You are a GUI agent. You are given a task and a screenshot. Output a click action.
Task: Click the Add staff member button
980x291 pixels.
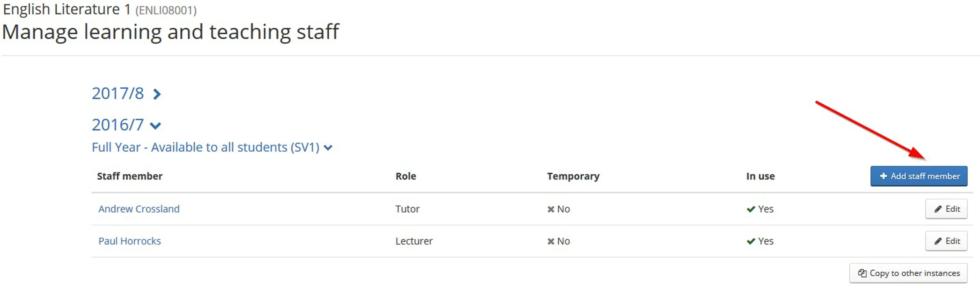click(919, 175)
